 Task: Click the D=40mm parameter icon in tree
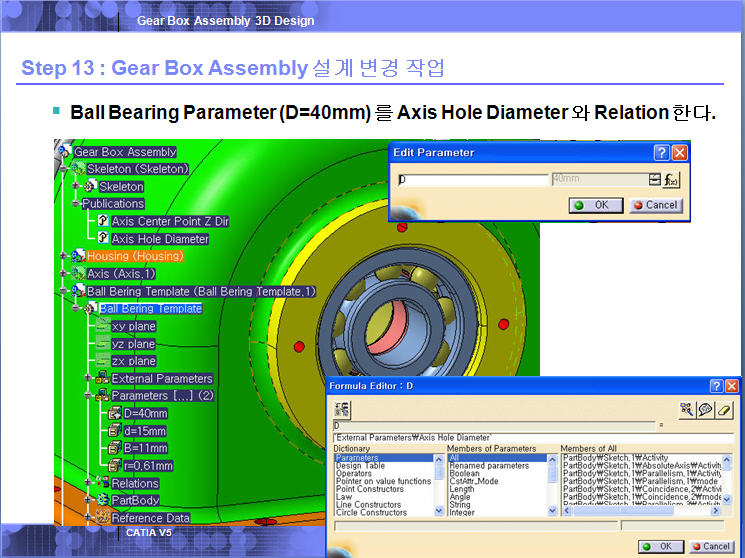[x=114, y=413]
